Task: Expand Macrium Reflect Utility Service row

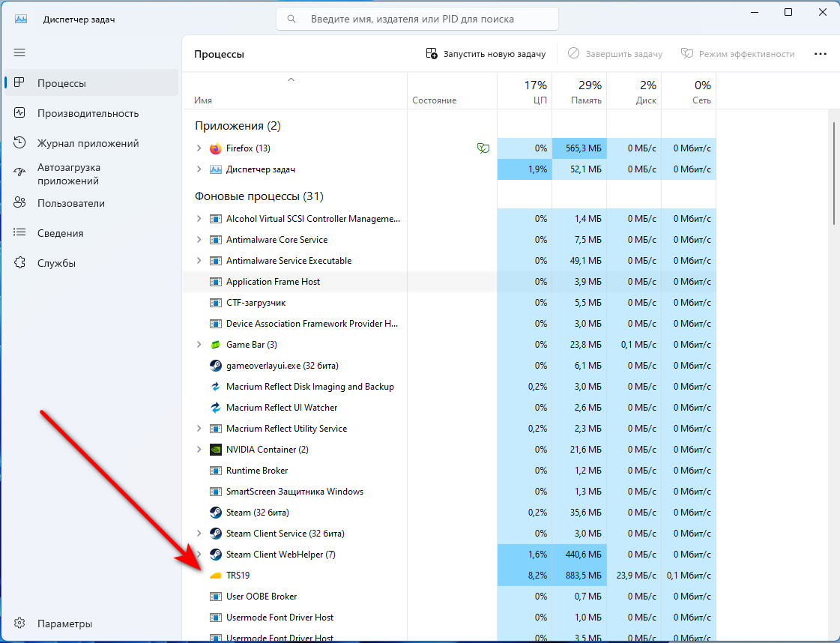Action: tap(199, 429)
